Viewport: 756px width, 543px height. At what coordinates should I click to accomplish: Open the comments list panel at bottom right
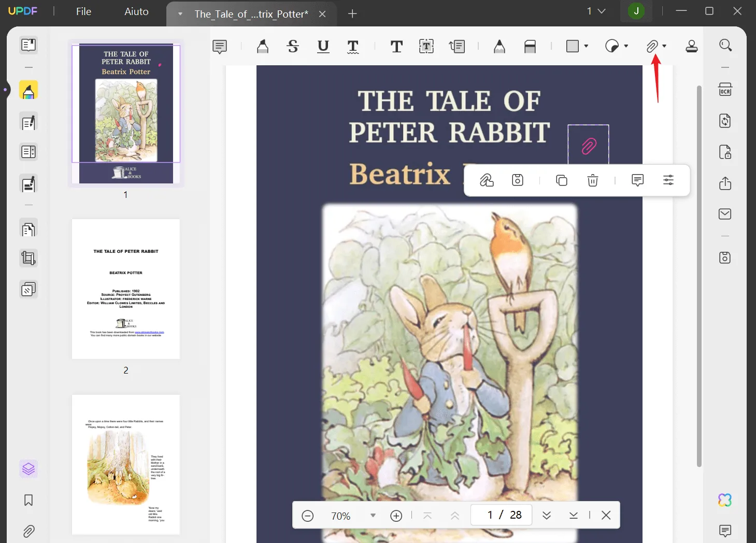pos(725,531)
